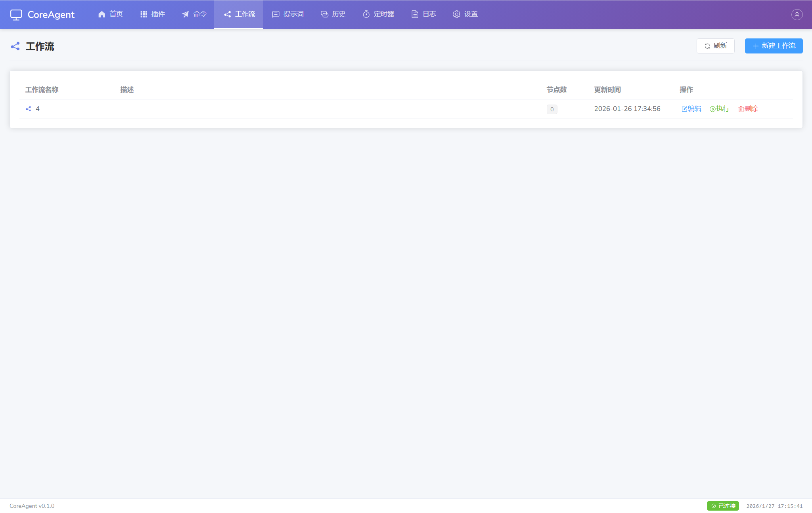Click the green play execute icon
The height and width of the screenshot is (513, 812).
tap(712, 109)
